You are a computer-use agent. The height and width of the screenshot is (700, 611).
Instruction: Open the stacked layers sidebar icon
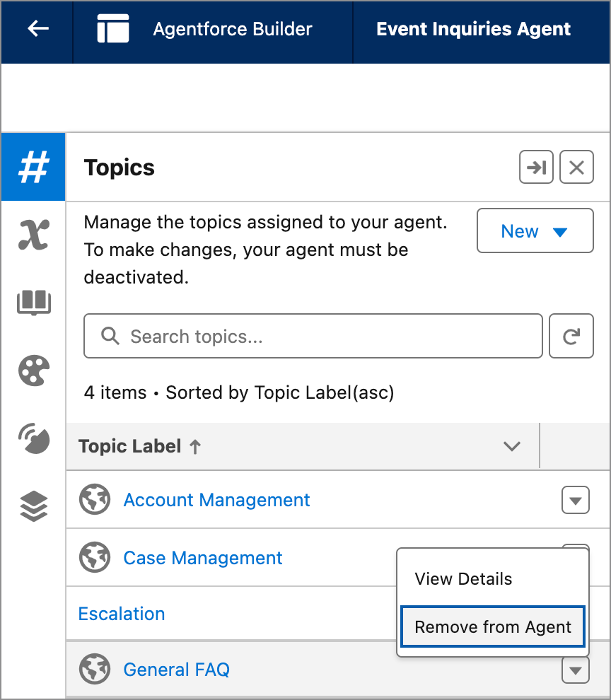[x=34, y=506]
